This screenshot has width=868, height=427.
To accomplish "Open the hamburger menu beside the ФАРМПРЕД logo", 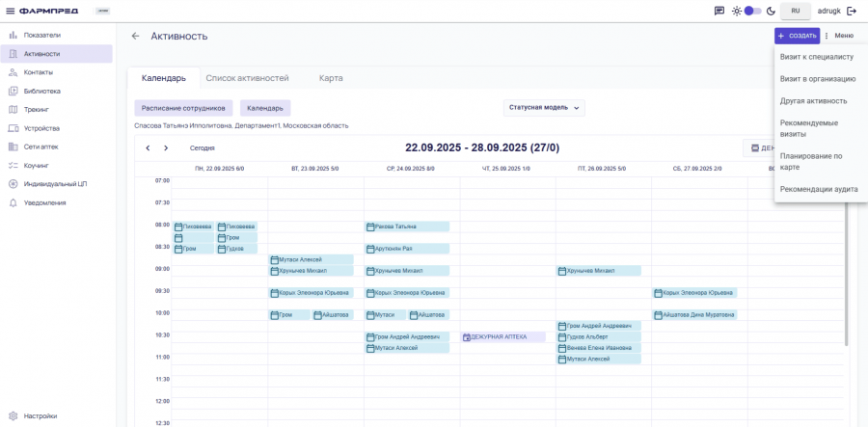I will [x=10, y=11].
